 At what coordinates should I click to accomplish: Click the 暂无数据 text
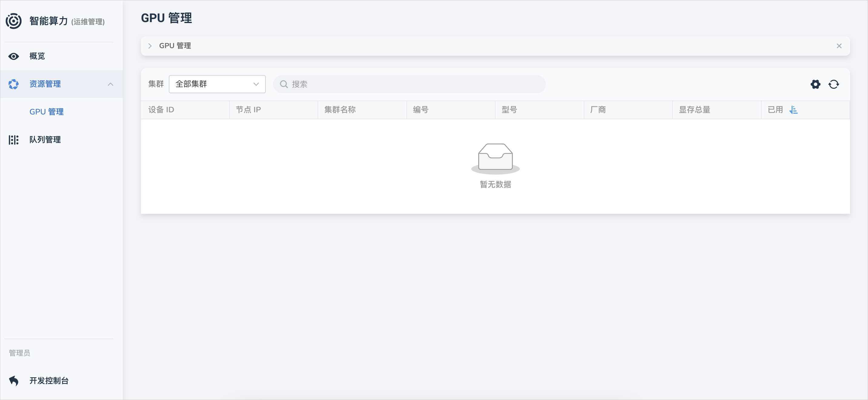click(x=495, y=184)
